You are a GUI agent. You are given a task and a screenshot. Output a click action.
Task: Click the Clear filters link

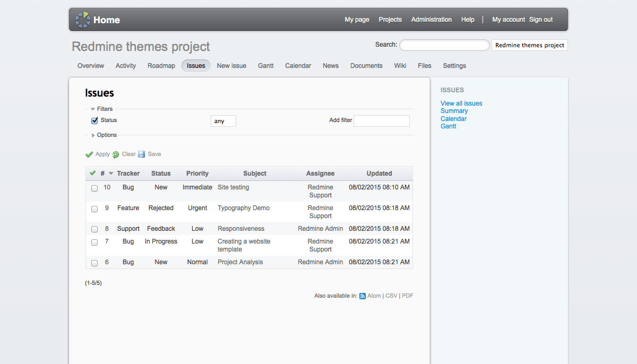click(x=129, y=154)
